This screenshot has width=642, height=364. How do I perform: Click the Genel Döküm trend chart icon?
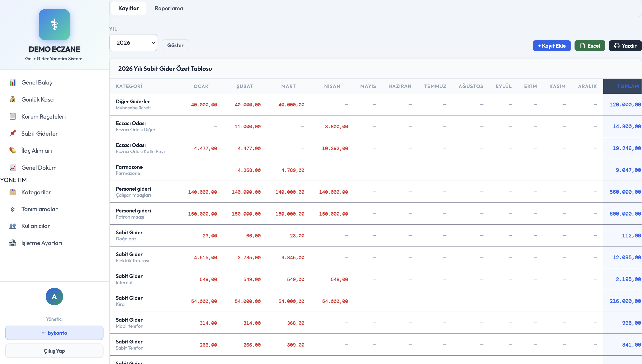[12, 167]
